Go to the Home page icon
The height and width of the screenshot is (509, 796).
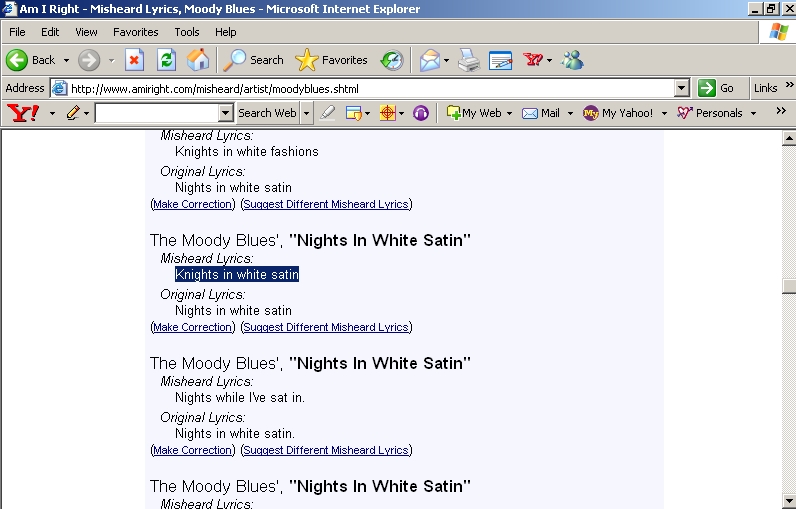pos(198,60)
